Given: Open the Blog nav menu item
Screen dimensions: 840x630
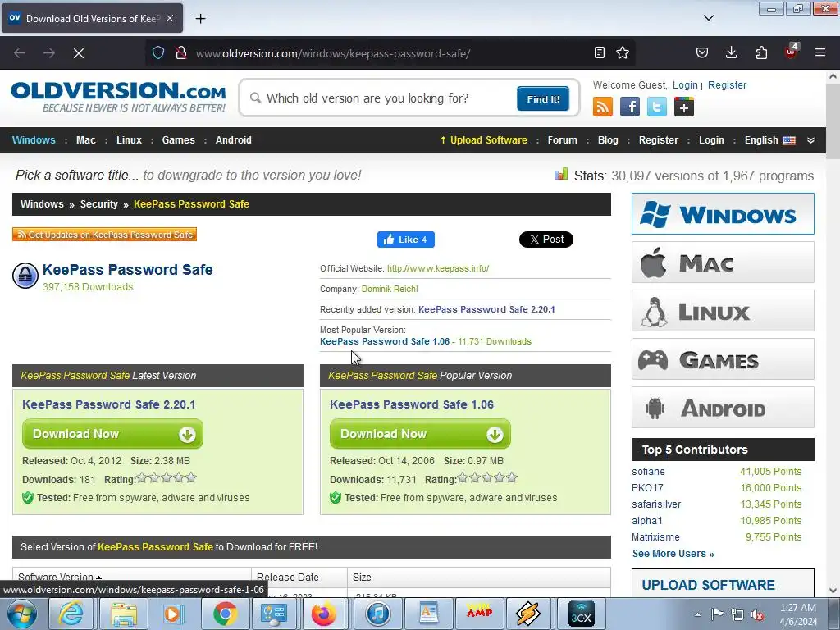Looking at the screenshot, I should (608, 140).
